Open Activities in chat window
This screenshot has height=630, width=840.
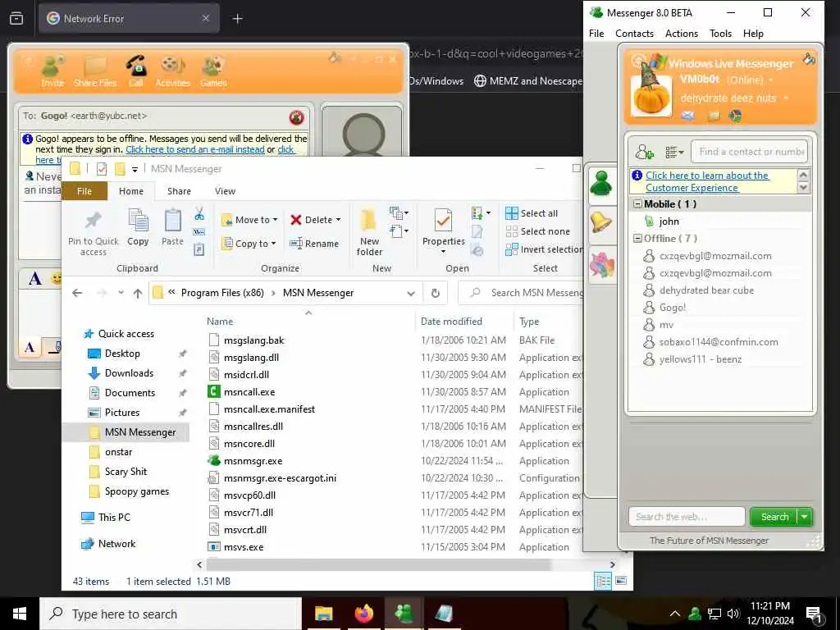172,71
